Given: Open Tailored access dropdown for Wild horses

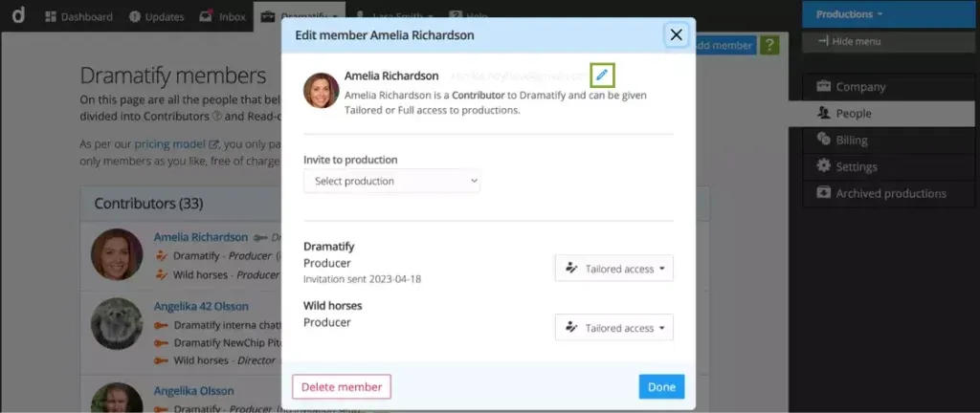Looking at the screenshot, I should 613,328.
